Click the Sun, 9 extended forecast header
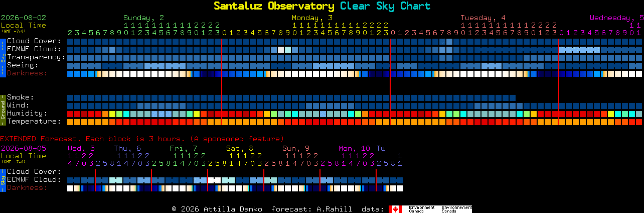Screen dimensions: 644x213 [296, 148]
